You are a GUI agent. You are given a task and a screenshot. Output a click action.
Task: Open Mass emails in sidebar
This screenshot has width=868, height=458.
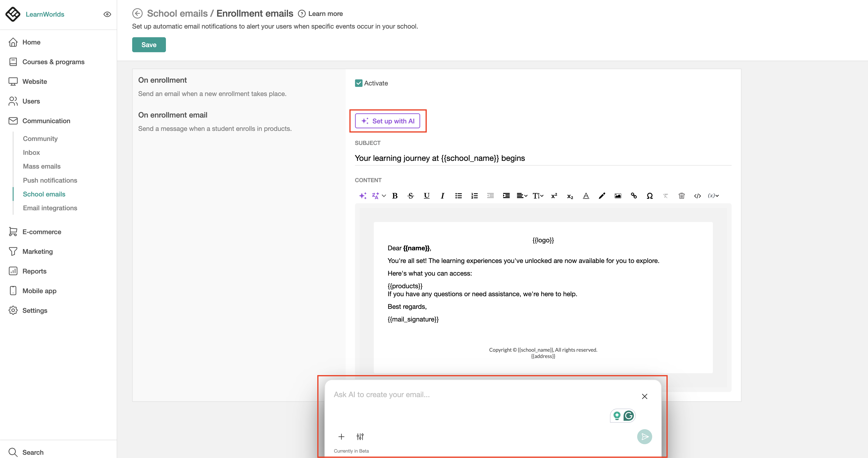[42, 166]
